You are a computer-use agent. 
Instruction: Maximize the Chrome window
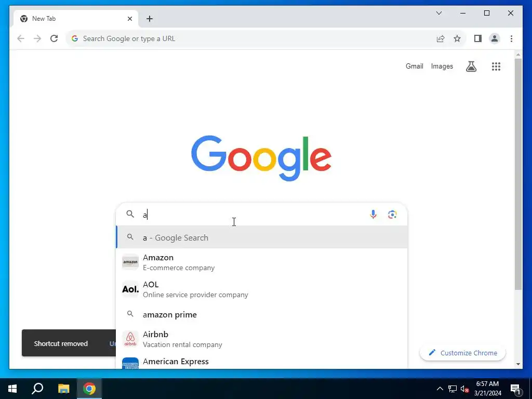point(486,13)
